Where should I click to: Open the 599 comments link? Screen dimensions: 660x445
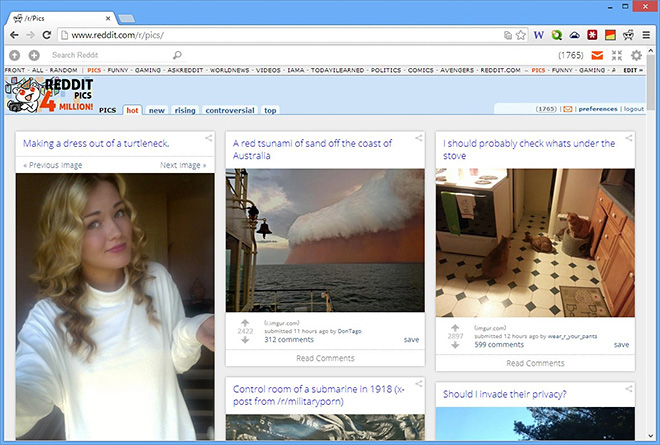click(x=499, y=344)
